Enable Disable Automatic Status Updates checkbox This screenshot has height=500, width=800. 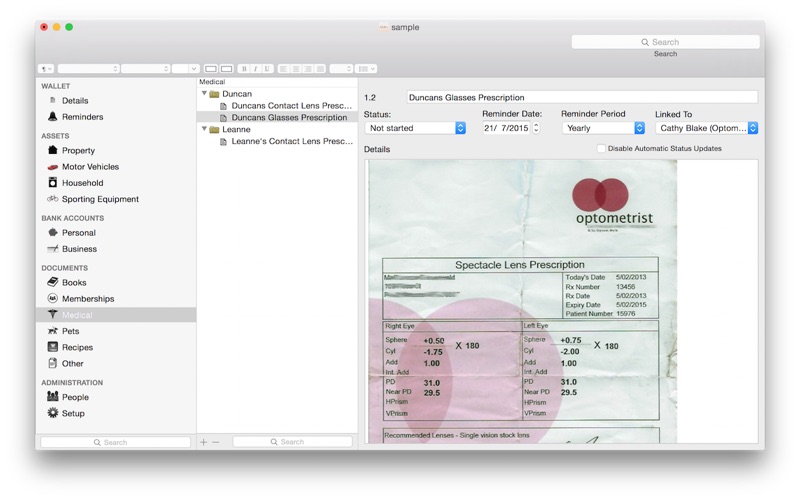point(601,148)
